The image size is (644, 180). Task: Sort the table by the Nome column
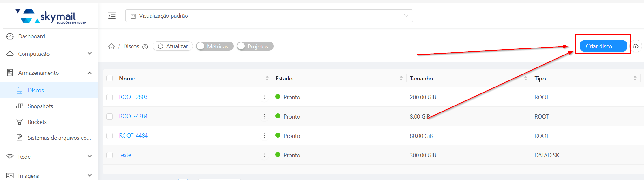pos(267,78)
